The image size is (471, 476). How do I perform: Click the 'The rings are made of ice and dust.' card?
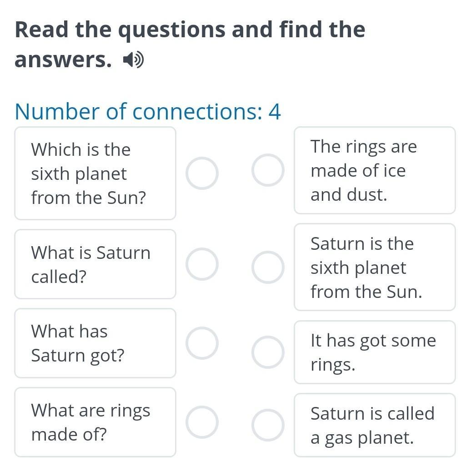[375, 170]
